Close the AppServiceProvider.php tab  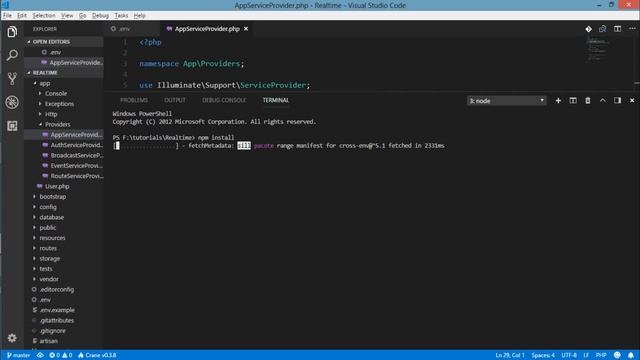tap(246, 29)
